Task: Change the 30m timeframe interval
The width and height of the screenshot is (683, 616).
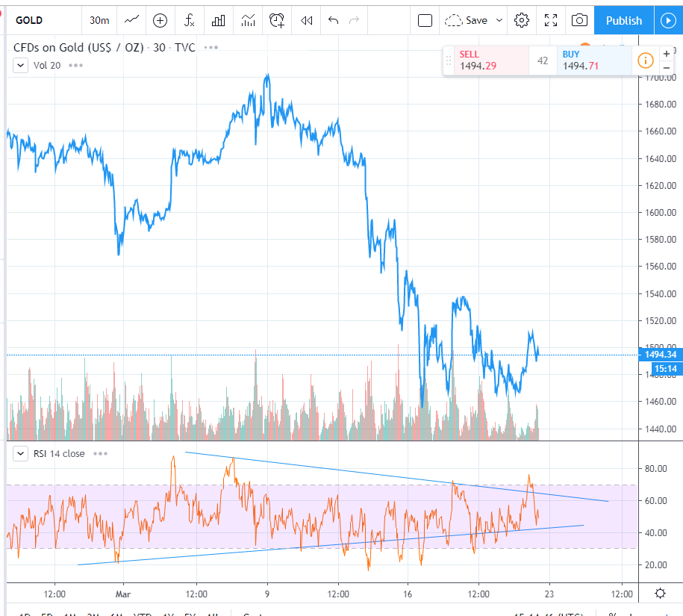Action: tap(99, 20)
